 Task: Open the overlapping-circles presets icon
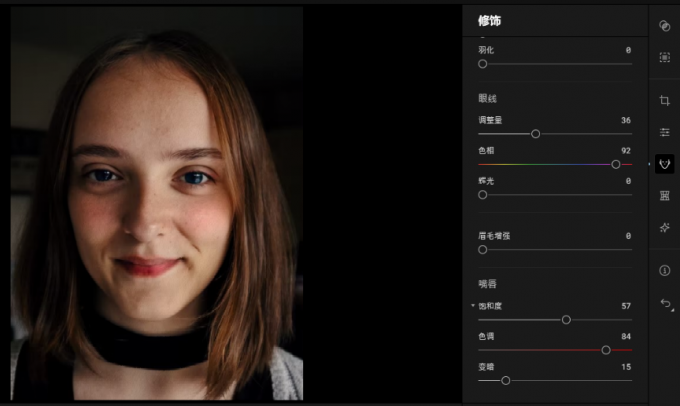coord(664,26)
